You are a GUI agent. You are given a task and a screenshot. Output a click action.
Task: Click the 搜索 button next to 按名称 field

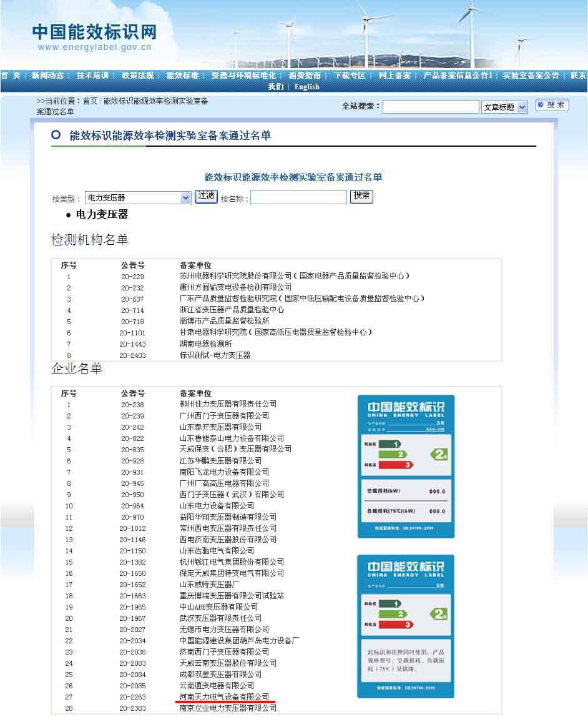click(x=361, y=196)
